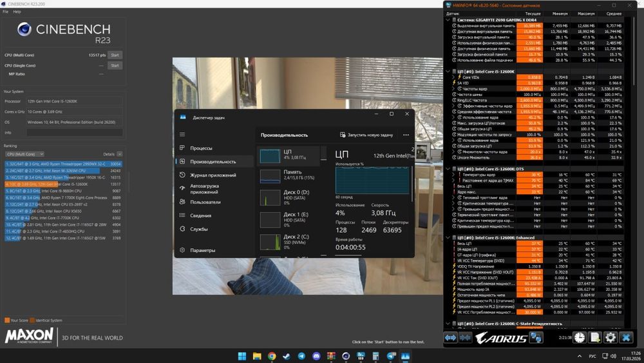Start CPU Multi Core benchmark
This screenshot has height=363, width=644.
(115, 55)
